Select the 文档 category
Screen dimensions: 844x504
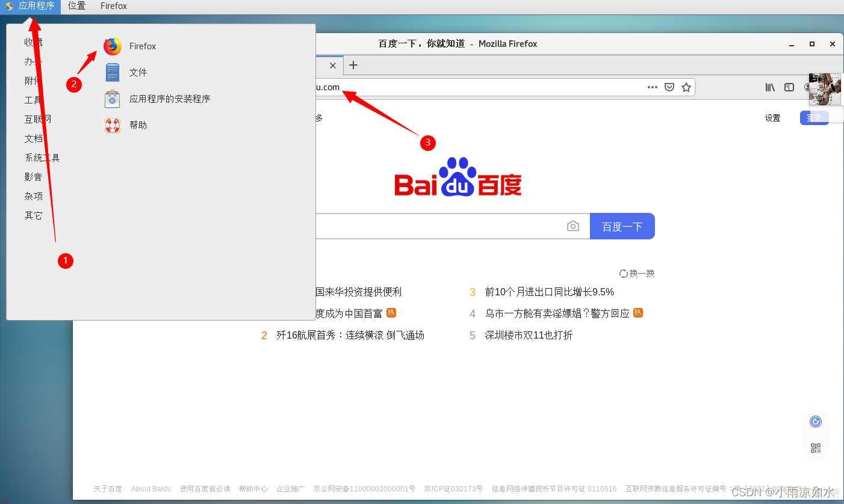click(34, 138)
